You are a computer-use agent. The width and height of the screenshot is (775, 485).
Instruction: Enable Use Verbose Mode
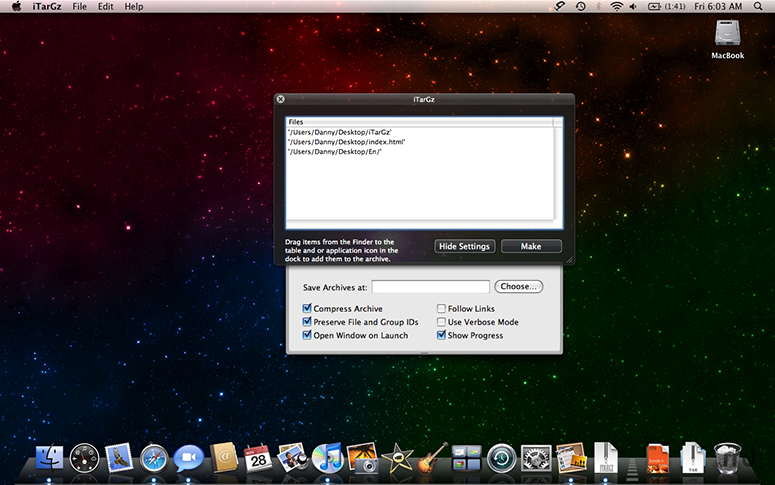[x=441, y=321]
